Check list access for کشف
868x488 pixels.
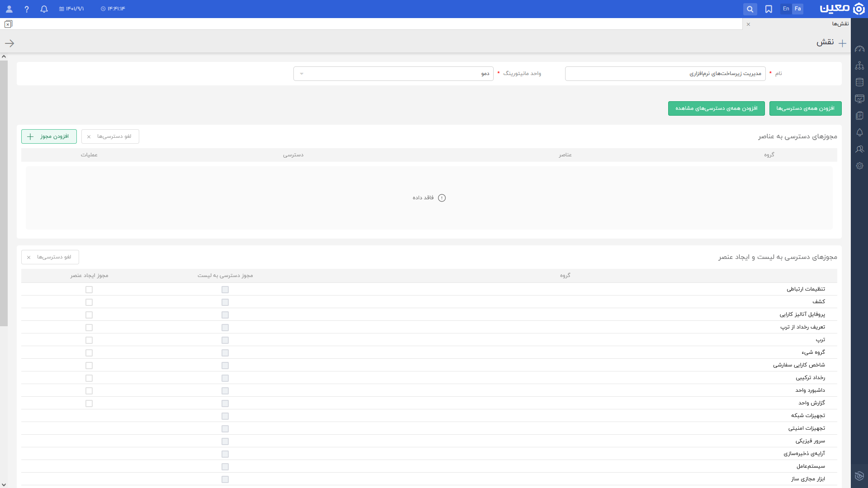(x=225, y=302)
